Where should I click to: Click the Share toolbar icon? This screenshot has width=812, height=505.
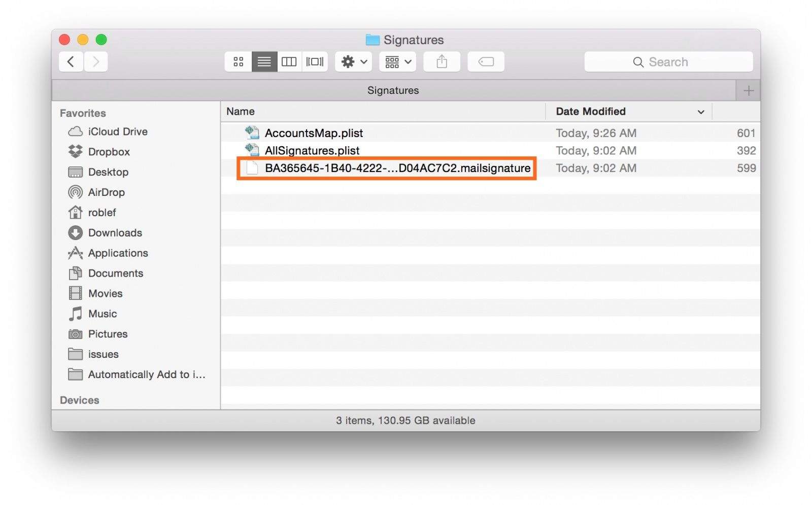(442, 62)
